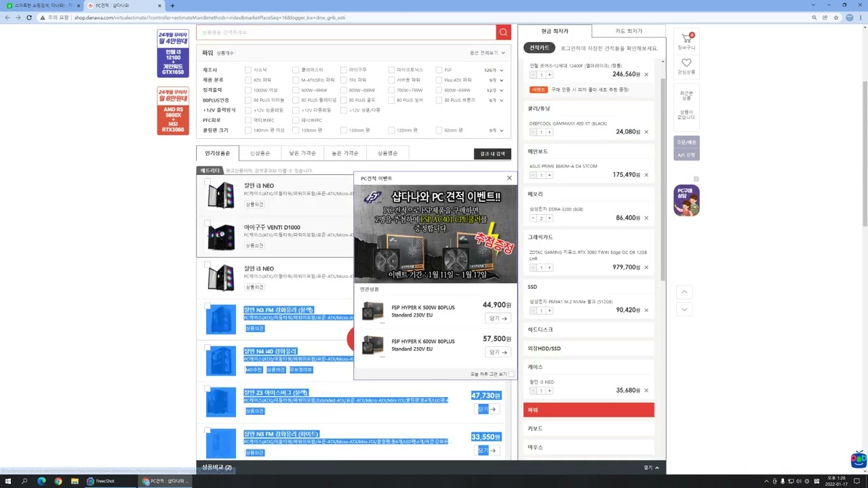The image size is (868, 488).
Task: Select the 신상품순 sort tab
Action: [x=260, y=153]
